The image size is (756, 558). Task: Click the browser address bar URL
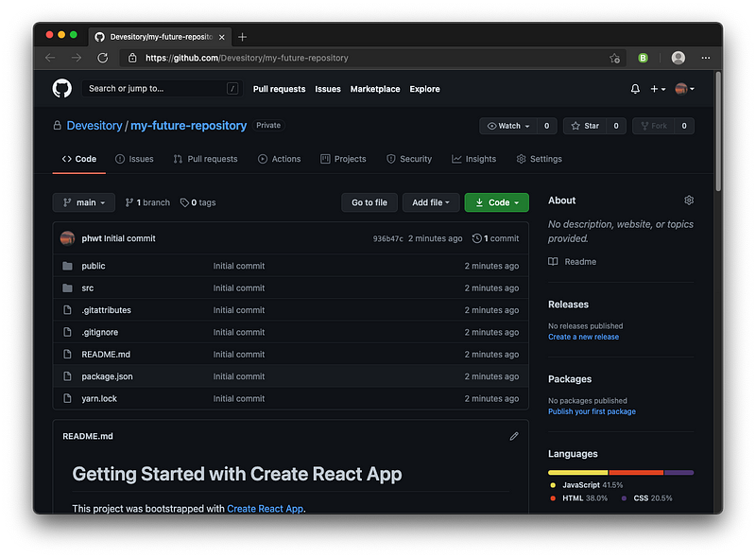pyautogui.click(x=247, y=58)
